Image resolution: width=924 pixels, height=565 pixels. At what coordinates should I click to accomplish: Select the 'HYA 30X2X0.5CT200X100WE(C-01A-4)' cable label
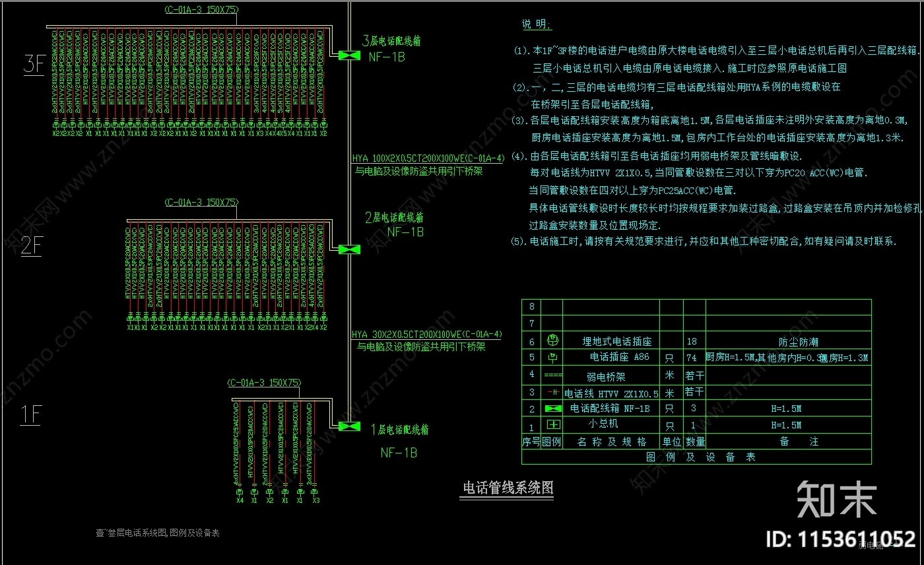[x=427, y=335]
